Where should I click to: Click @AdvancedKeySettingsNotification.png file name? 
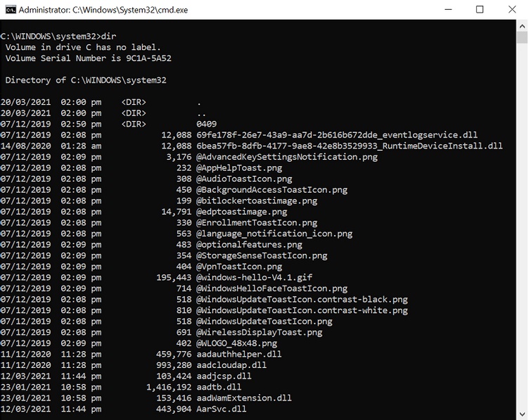click(x=287, y=157)
